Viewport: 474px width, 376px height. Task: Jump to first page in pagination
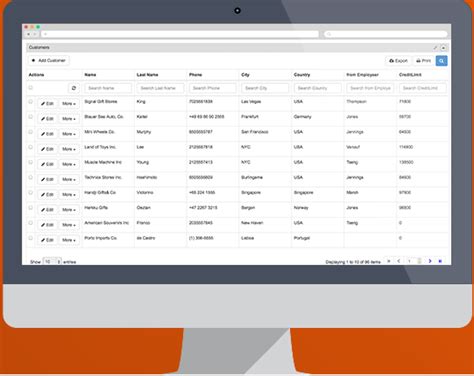coord(388,261)
